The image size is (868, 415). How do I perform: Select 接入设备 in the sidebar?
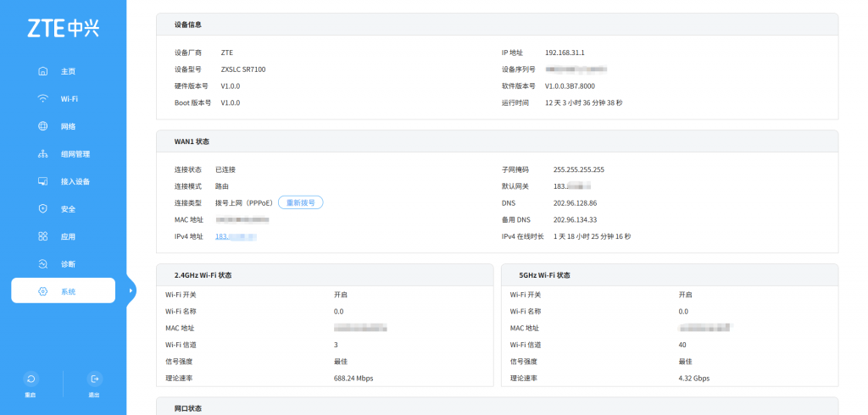click(75, 181)
